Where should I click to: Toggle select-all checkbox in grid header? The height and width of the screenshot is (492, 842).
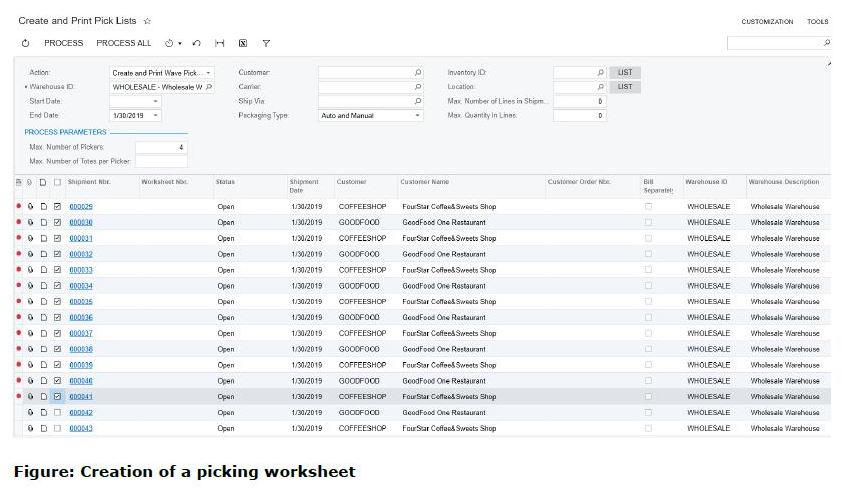tap(57, 182)
